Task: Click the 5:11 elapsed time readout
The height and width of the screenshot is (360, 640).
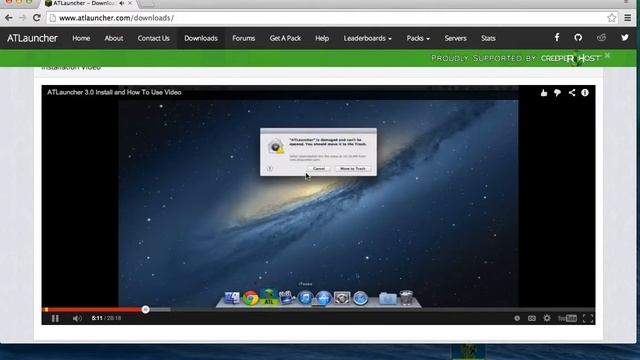Action: pos(97,318)
